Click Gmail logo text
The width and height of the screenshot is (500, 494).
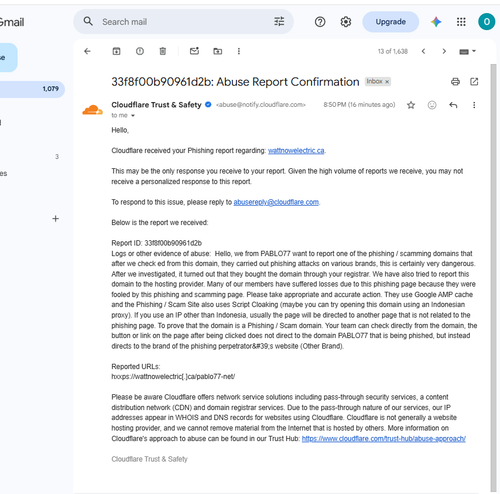click(12, 22)
